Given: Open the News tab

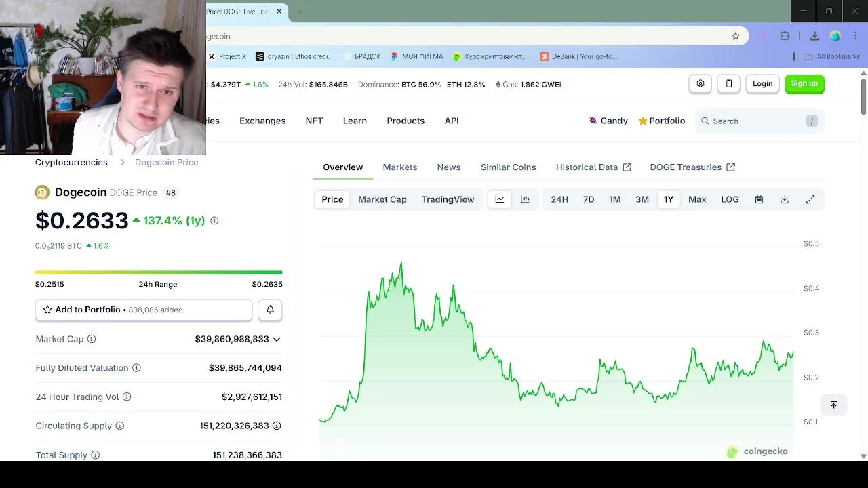Looking at the screenshot, I should click(449, 167).
